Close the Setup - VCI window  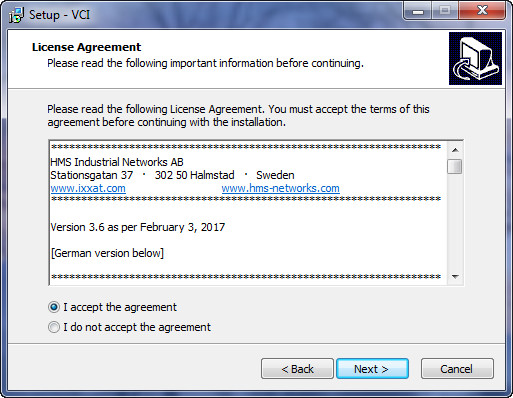point(482,11)
